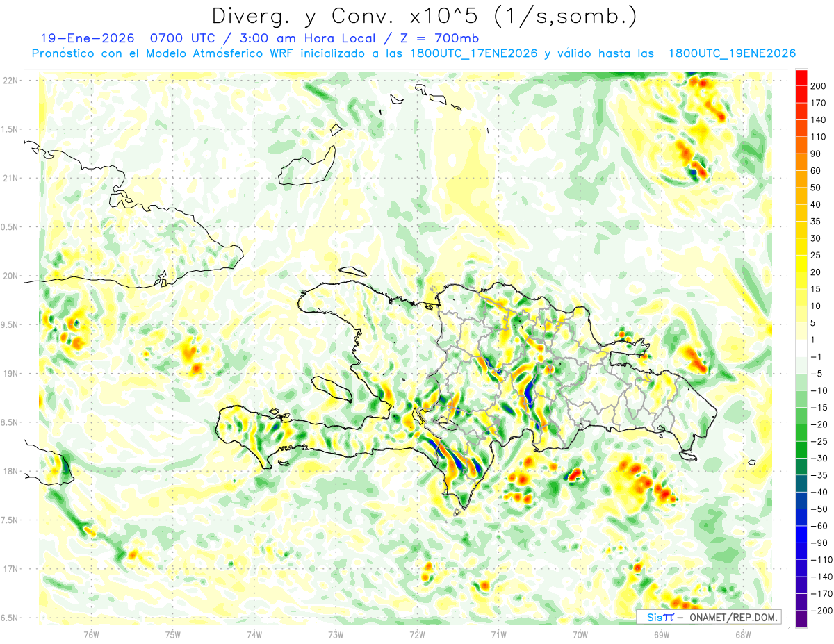Click the "22N" latitude label

[10, 81]
